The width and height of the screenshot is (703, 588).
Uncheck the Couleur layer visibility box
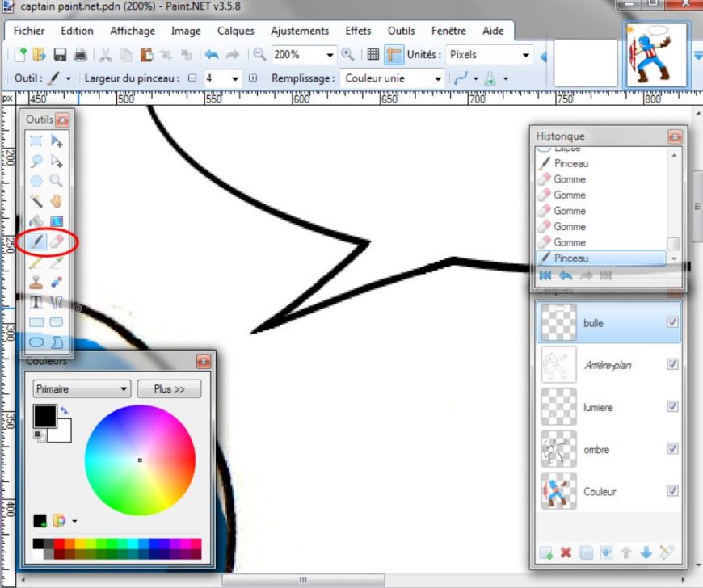(x=672, y=491)
